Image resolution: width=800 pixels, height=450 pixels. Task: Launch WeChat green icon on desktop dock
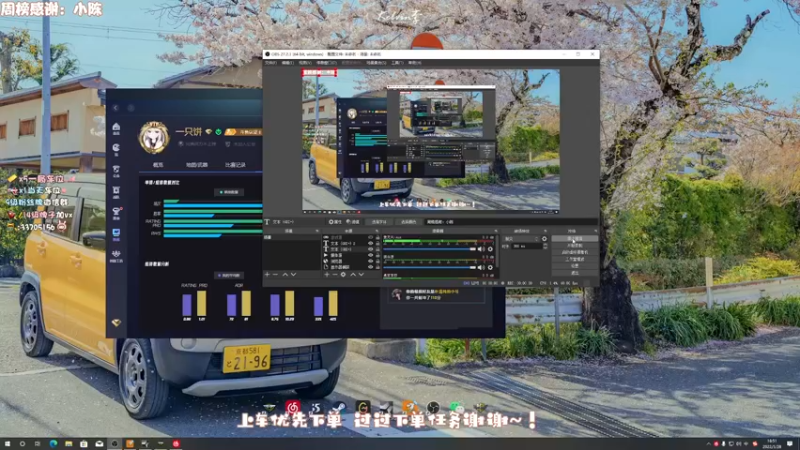point(457,407)
